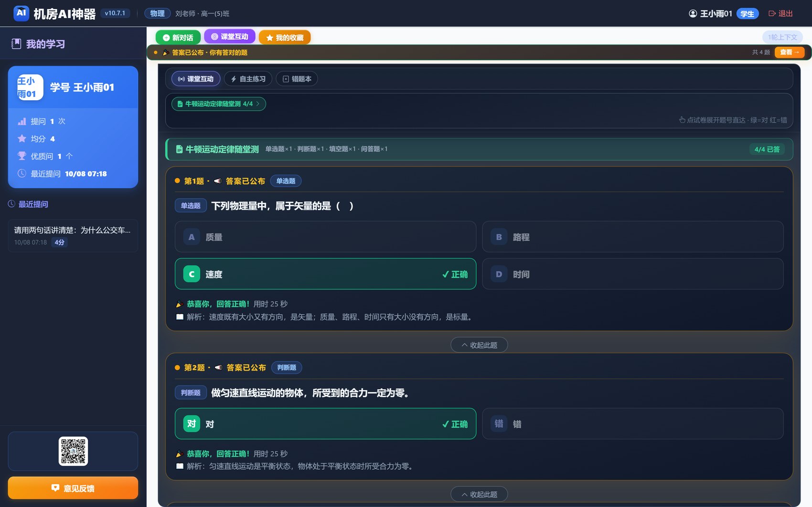
Task: Click the AI logo icon in header
Action: pyautogui.click(x=21, y=13)
